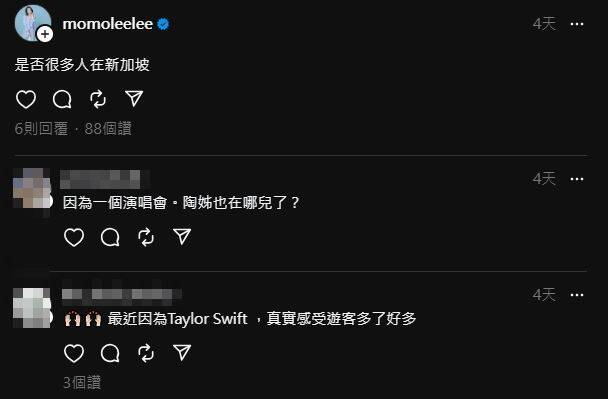Viewport: 608px width, 399px height.
Task: Open the first commenter's blurred avatar
Action: (x=32, y=188)
